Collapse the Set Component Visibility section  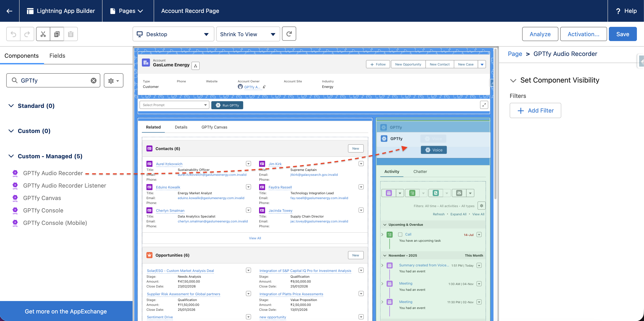[513, 80]
